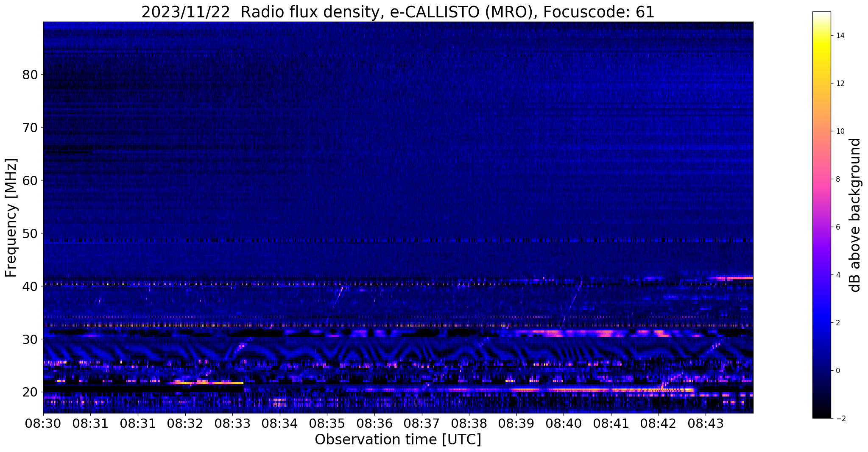
Task: Select the 08:38 time tick label
Action: point(469,423)
